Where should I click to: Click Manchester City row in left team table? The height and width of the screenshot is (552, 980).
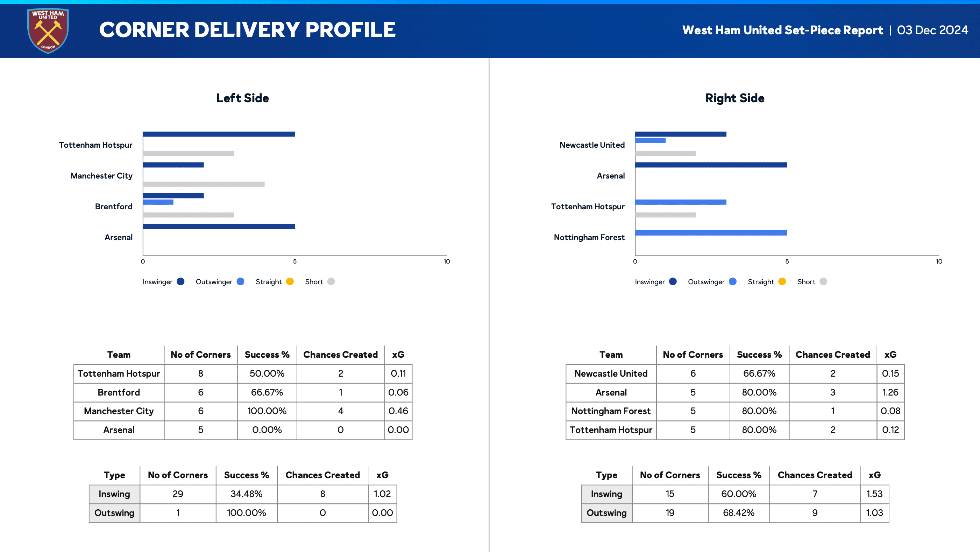119,411
